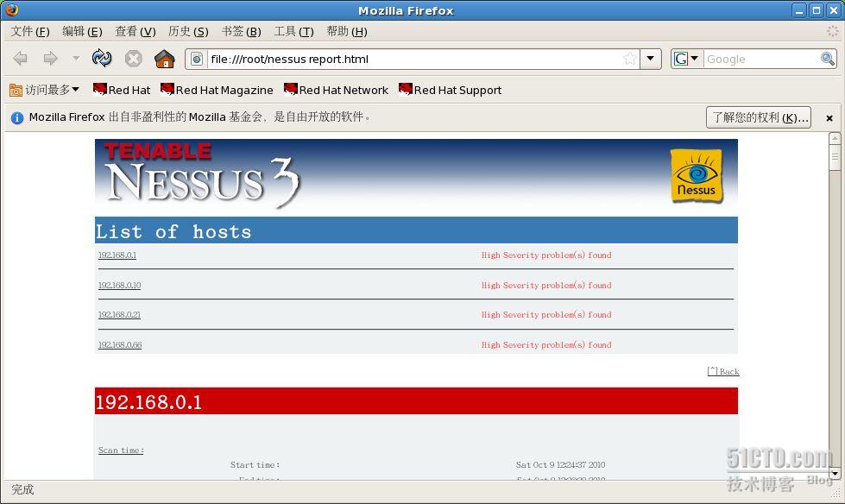This screenshot has height=504, width=845.
Task: Click the info icon in notification bar
Action: pyautogui.click(x=17, y=117)
